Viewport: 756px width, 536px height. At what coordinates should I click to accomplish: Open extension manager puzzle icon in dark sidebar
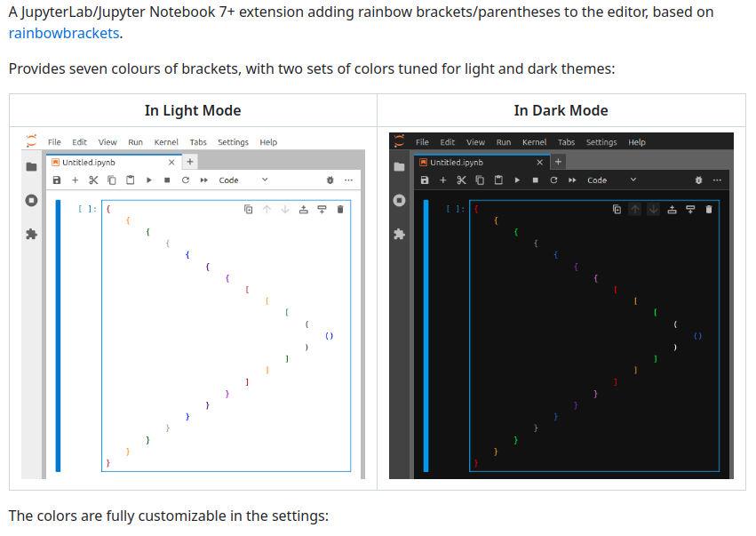point(399,234)
